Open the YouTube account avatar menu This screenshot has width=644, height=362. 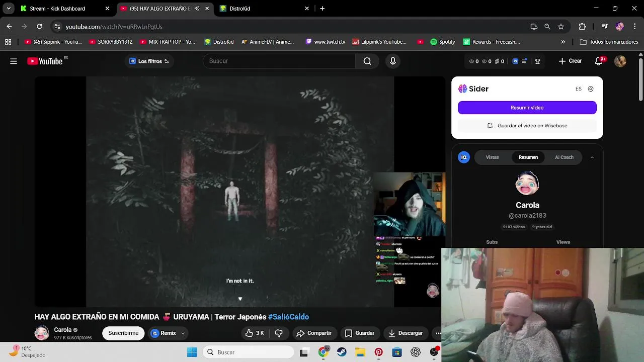[x=620, y=61]
